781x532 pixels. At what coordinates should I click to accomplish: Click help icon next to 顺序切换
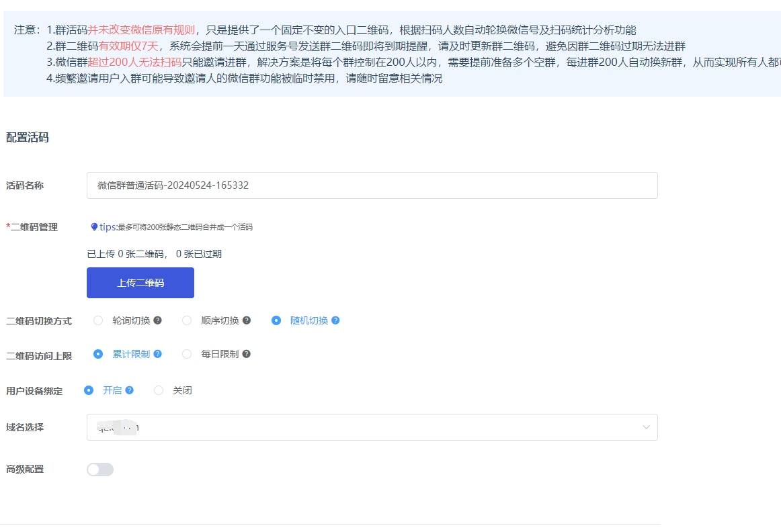click(247, 320)
